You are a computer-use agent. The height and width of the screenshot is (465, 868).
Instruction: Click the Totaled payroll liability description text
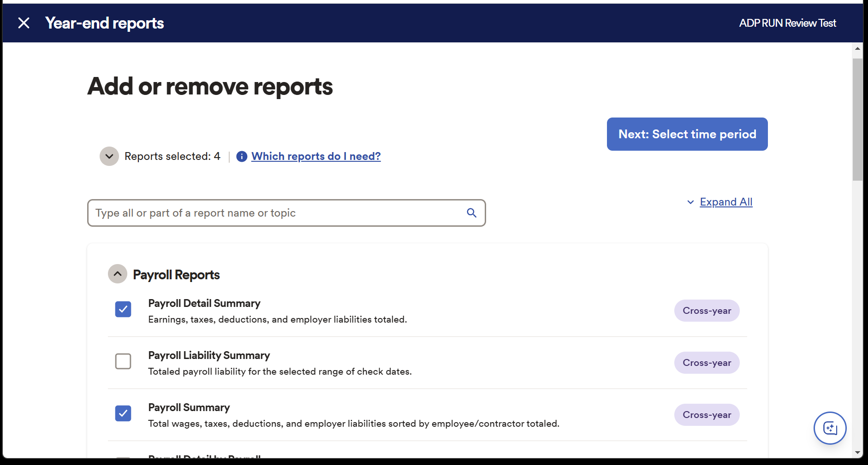pos(280,371)
